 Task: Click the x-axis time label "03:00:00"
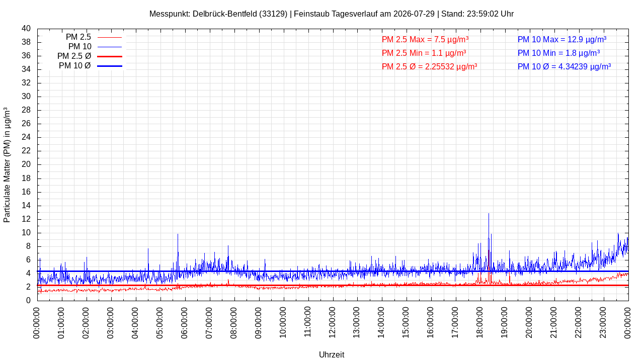coord(111,322)
